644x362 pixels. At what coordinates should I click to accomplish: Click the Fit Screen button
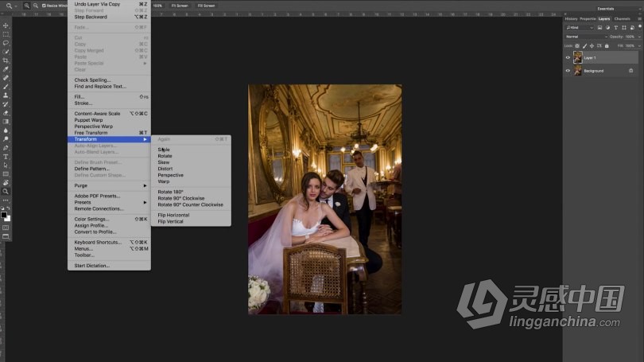[180, 6]
